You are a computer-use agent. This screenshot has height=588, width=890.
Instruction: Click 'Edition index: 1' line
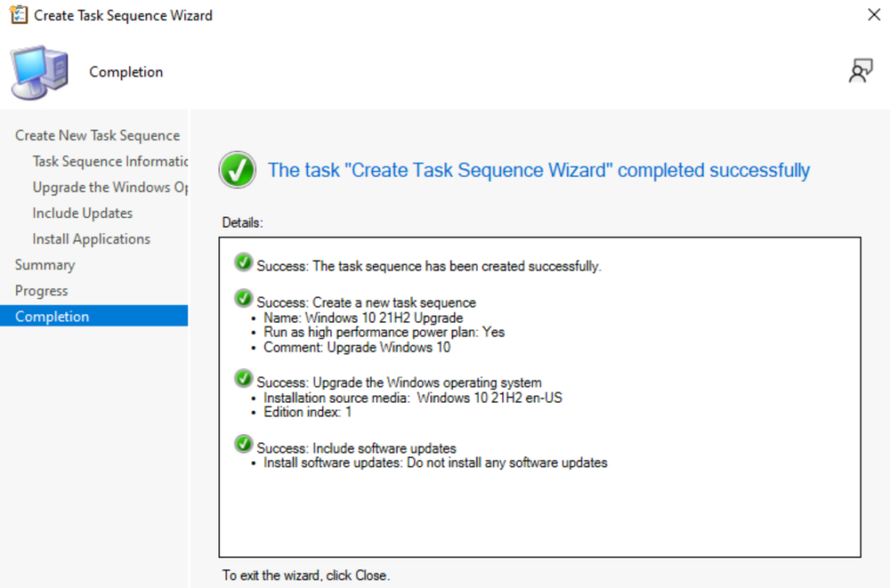coord(308,413)
